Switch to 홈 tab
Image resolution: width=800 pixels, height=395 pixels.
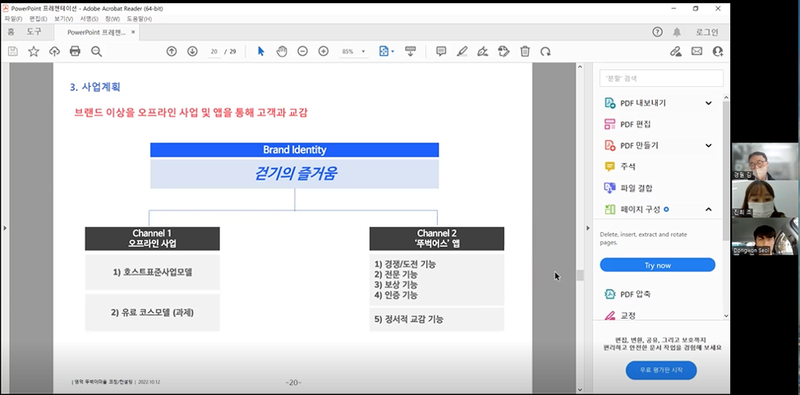tap(11, 32)
